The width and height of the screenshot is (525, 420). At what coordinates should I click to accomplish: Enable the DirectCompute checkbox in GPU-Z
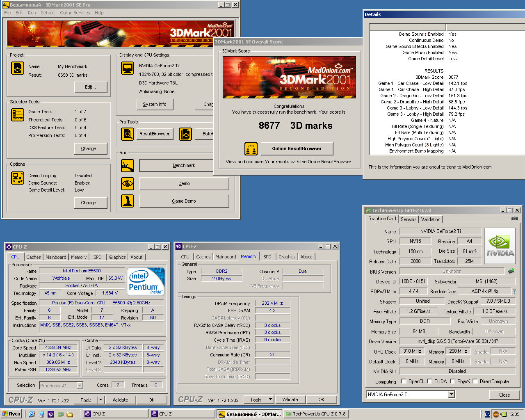(x=475, y=381)
